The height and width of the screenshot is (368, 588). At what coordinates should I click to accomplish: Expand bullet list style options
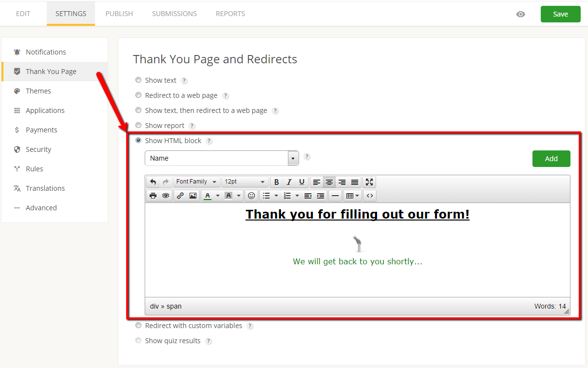tap(276, 196)
